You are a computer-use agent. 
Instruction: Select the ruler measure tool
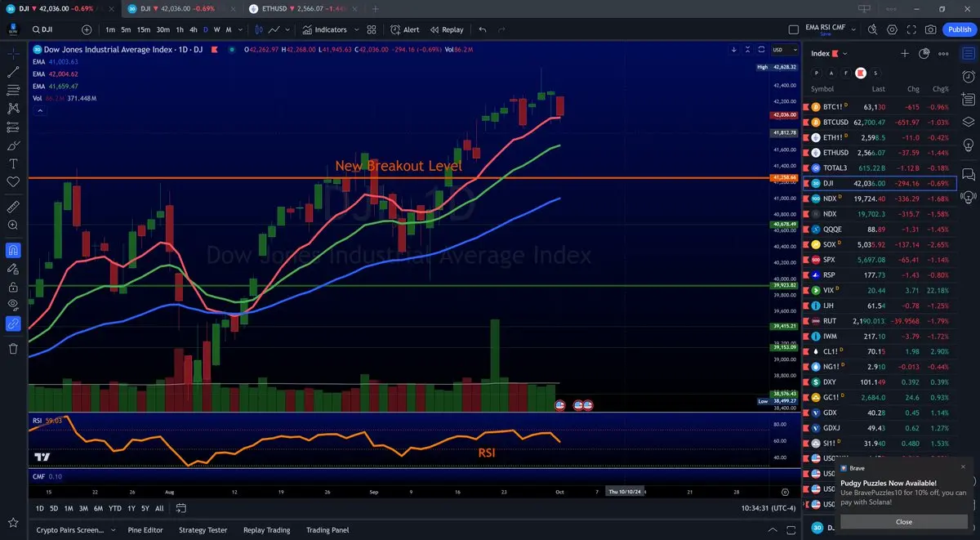(x=13, y=206)
